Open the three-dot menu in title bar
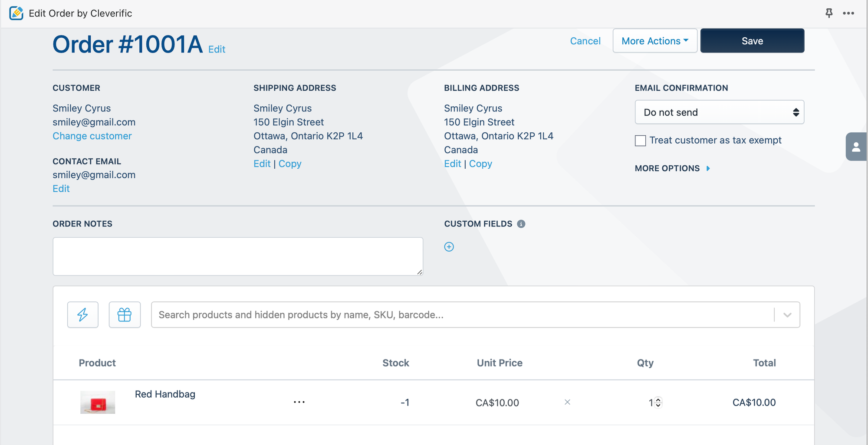Image resolution: width=868 pixels, height=445 pixels. click(x=848, y=13)
